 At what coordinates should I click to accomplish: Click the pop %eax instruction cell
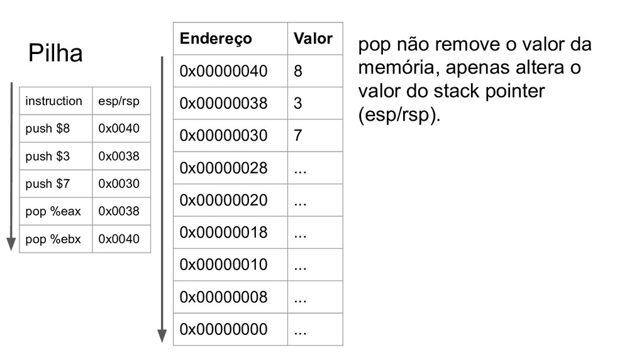(56, 211)
